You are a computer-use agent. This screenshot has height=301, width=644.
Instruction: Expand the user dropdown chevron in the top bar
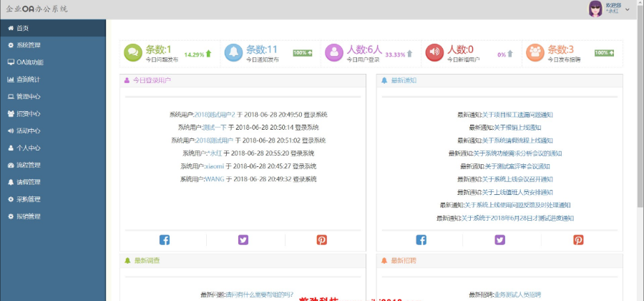(x=627, y=9)
